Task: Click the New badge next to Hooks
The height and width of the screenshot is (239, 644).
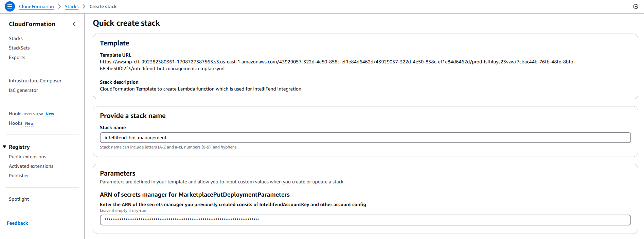Action: (x=30, y=123)
